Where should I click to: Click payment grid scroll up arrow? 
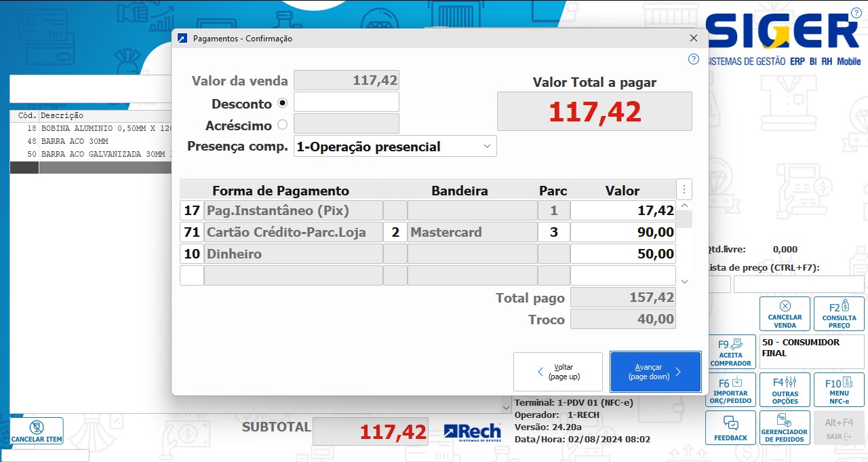pyautogui.click(x=684, y=206)
